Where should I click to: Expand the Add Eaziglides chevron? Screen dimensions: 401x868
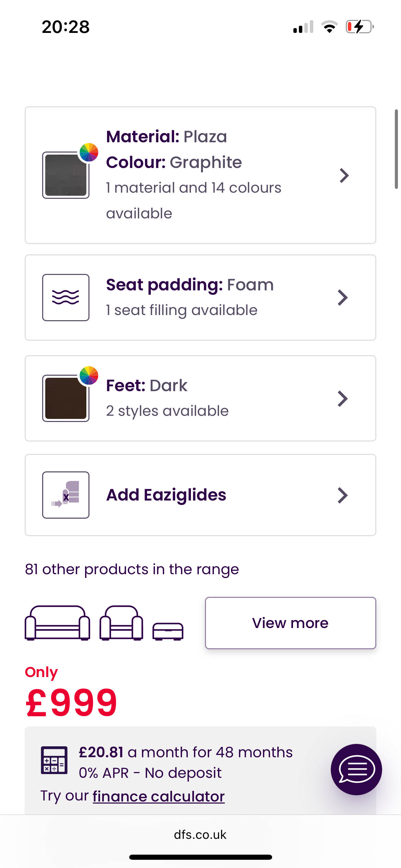[x=343, y=495]
